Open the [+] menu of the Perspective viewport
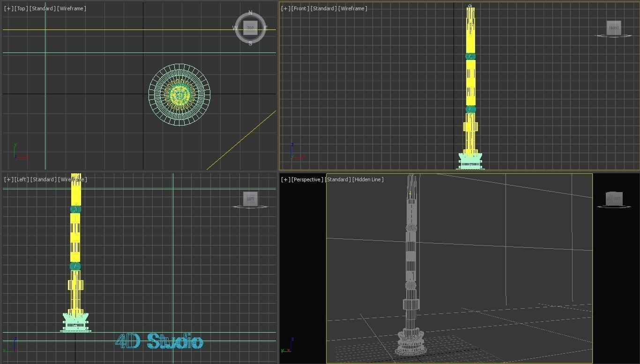Screen dimensions: 640x364 (x=286, y=179)
